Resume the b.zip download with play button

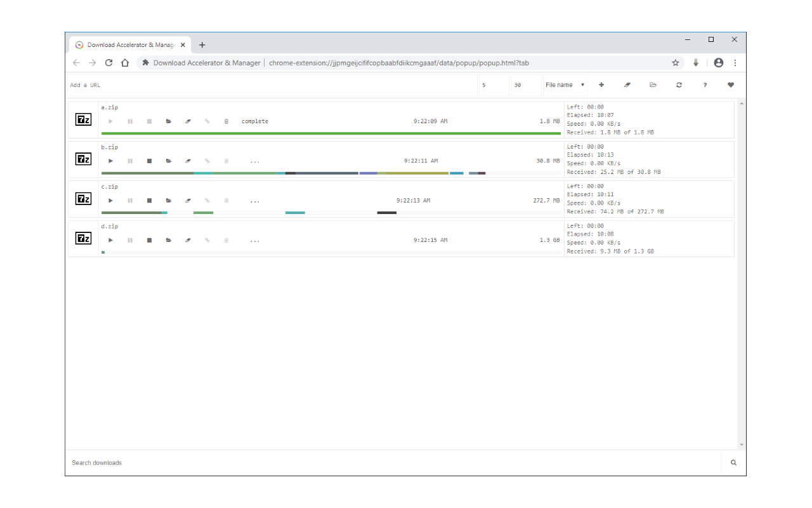110,161
